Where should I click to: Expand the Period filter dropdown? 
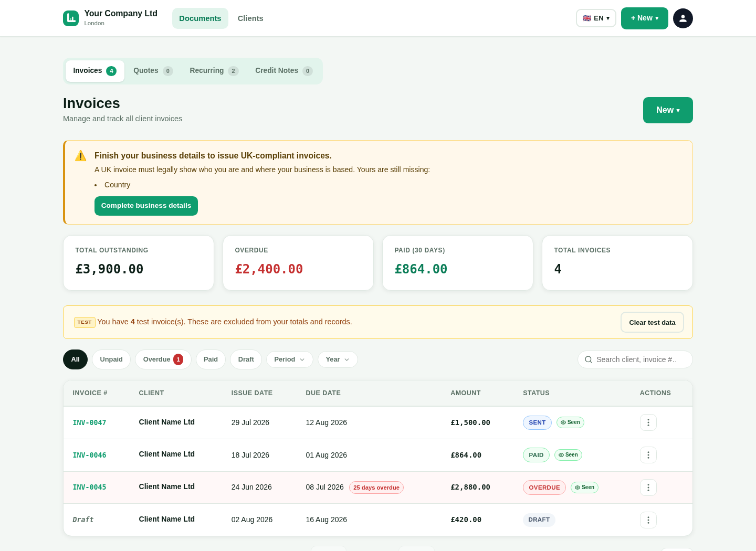click(x=290, y=359)
